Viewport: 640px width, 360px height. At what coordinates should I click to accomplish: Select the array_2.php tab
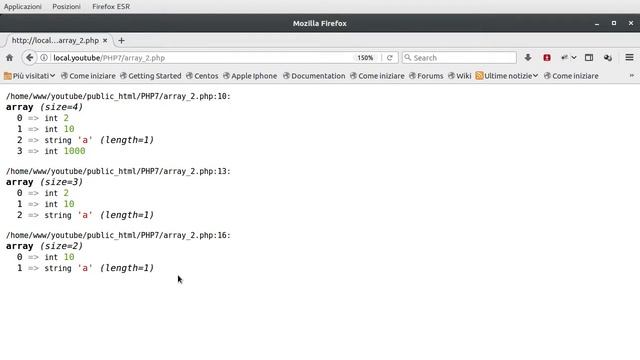[55, 40]
